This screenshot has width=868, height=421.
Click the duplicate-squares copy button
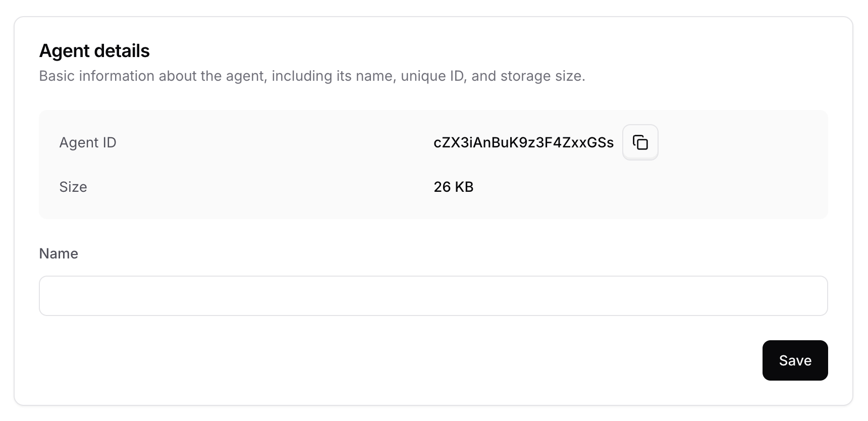(640, 142)
